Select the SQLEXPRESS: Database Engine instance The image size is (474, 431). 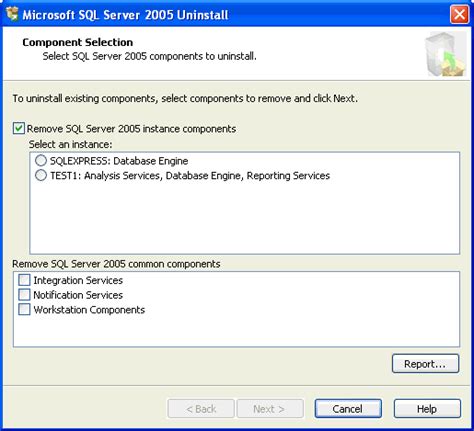41,161
